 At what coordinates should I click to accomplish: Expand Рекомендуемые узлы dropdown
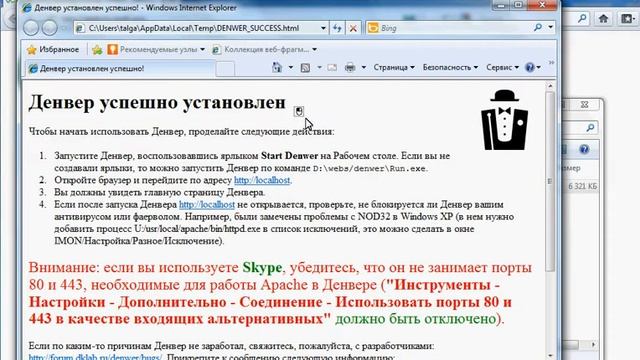pyautogui.click(x=202, y=50)
